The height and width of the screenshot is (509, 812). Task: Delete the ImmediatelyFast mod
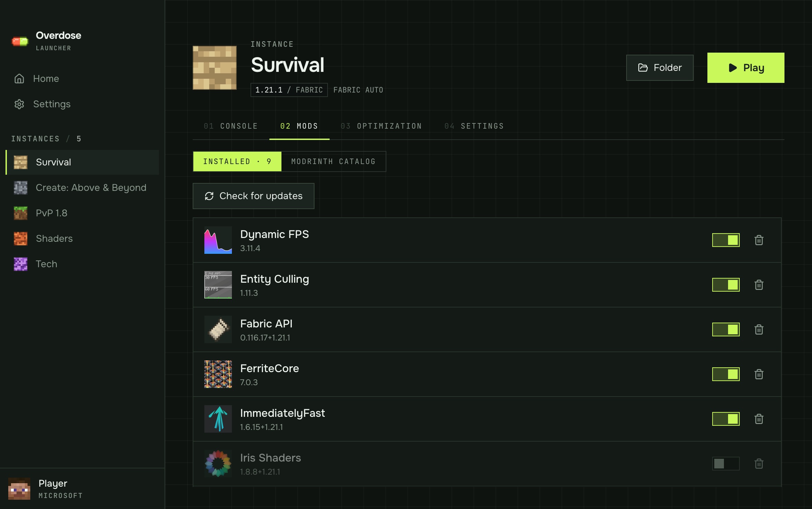coord(759,419)
